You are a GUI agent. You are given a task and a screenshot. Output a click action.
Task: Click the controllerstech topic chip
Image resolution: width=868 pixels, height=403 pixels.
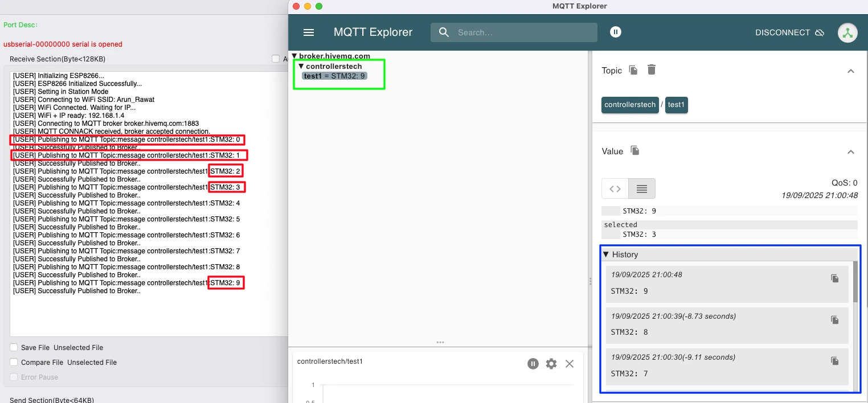click(x=630, y=105)
